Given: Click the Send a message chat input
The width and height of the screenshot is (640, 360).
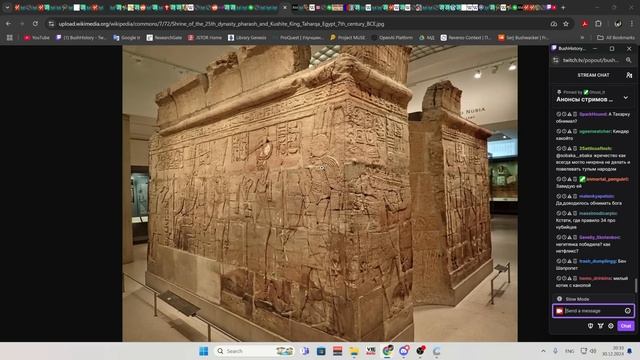Looking at the screenshot, I should tap(593, 311).
